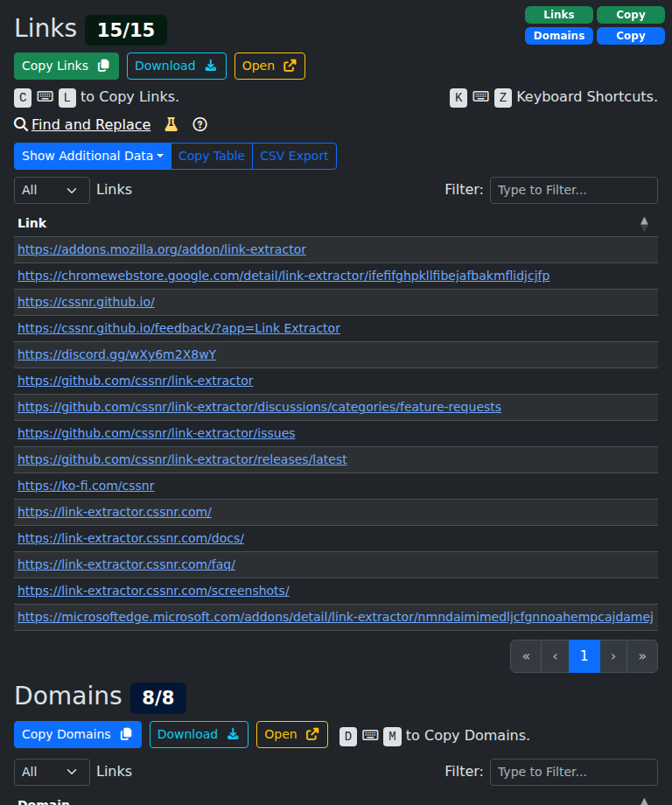This screenshot has width=672, height=805.
Task: Open the Domains section All dropdown
Action: coord(52,772)
